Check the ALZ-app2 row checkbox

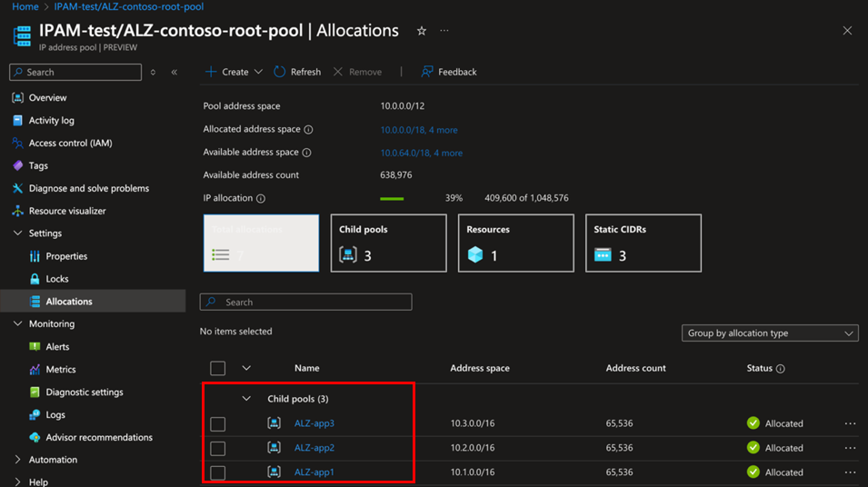(x=217, y=448)
